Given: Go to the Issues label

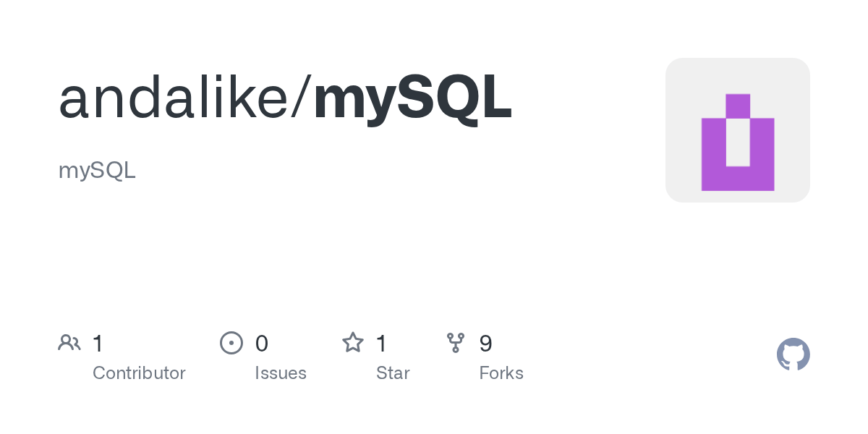Looking at the screenshot, I should click(x=281, y=373).
